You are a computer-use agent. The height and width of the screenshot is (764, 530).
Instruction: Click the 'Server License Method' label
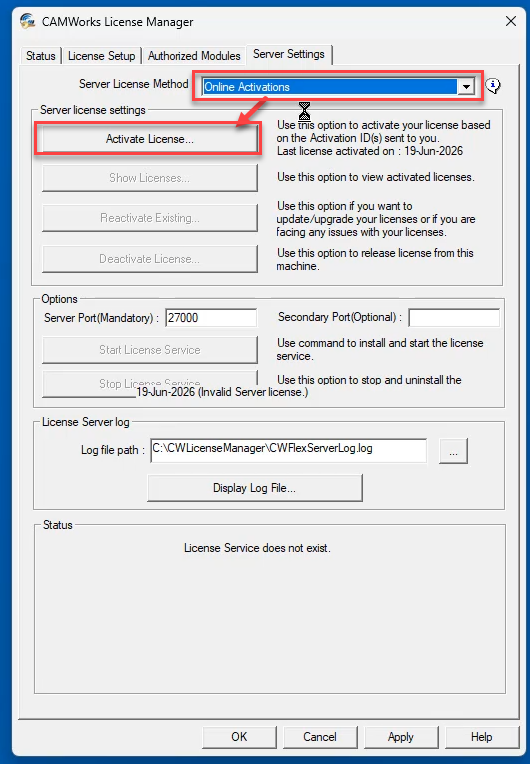(x=133, y=84)
